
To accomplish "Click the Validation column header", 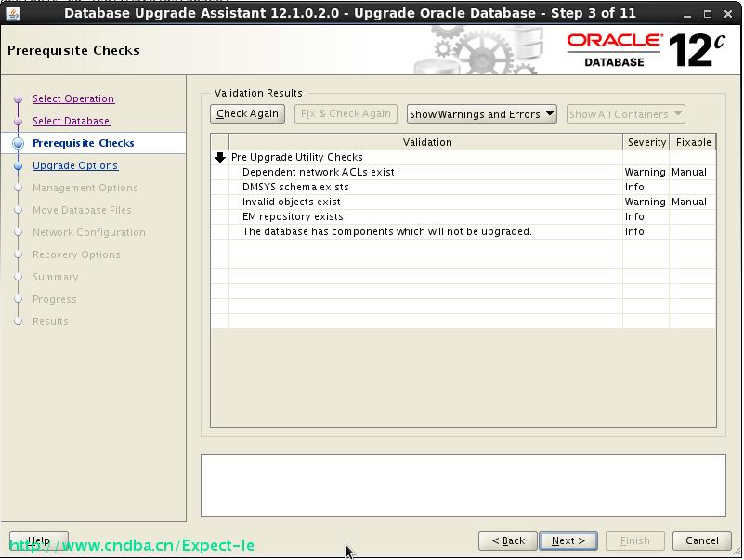I will [426, 142].
